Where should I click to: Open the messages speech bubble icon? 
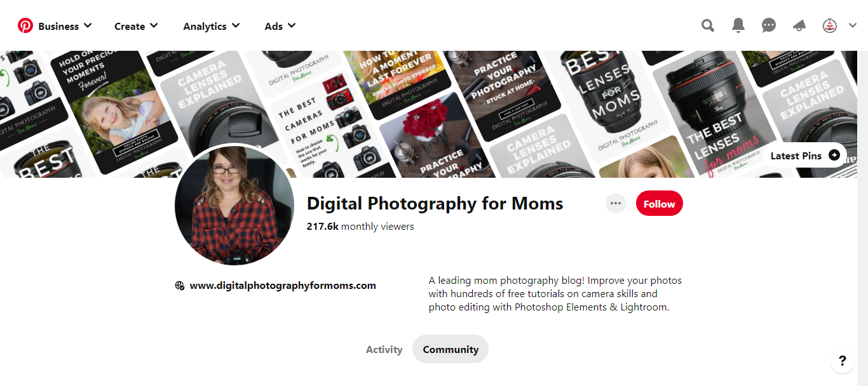[769, 26]
